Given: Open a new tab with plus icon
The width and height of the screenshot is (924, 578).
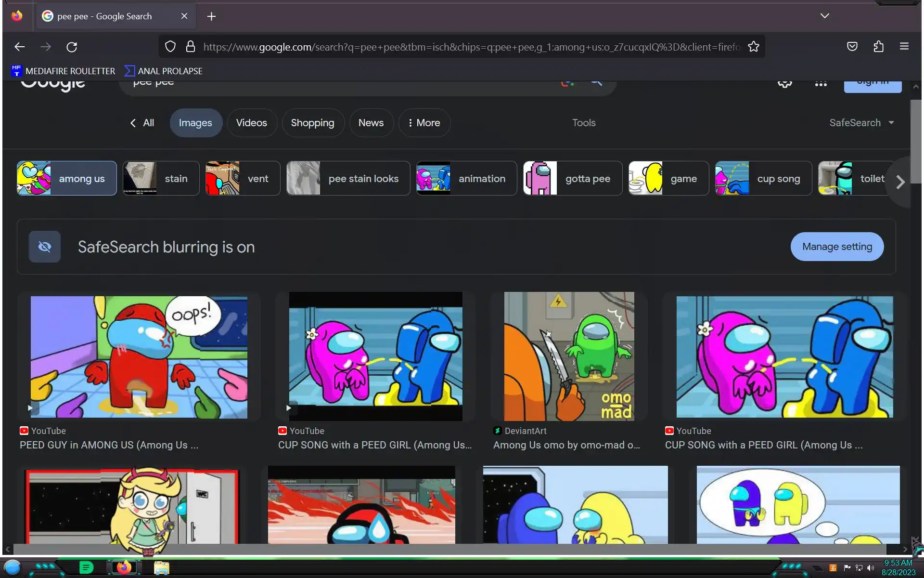Looking at the screenshot, I should [x=211, y=16].
